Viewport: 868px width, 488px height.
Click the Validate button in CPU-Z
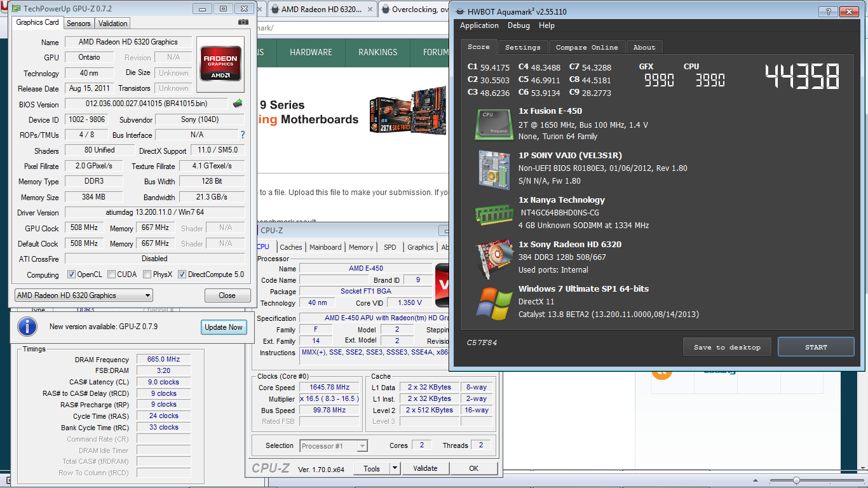pyautogui.click(x=425, y=469)
